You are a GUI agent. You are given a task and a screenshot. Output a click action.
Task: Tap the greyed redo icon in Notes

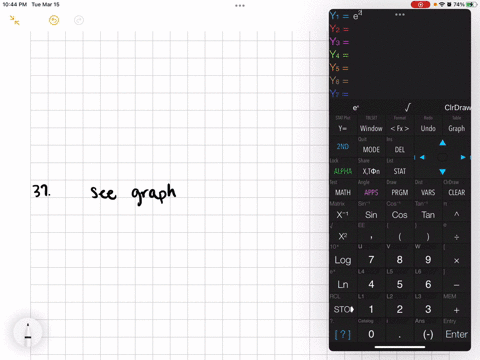[79, 20]
